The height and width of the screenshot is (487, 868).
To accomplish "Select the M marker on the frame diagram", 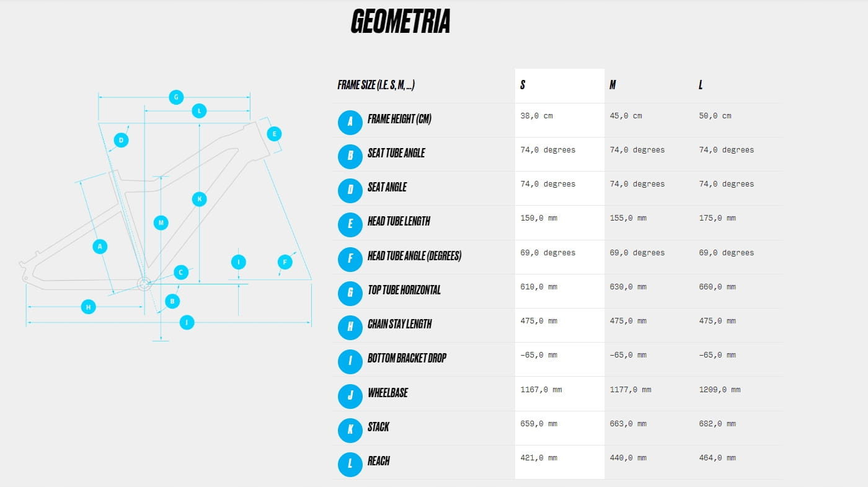I will tap(161, 222).
